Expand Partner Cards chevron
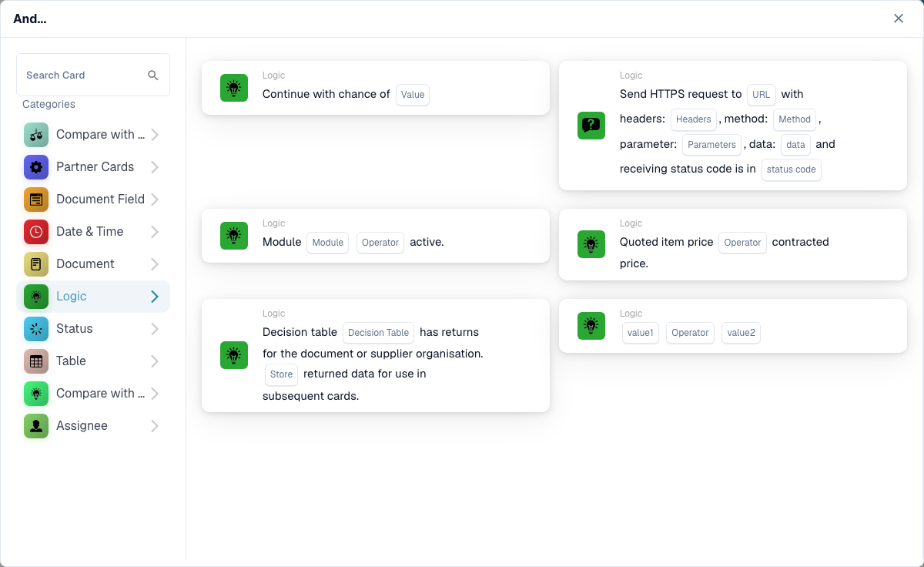Image resolution: width=924 pixels, height=567 pixels. pyautogui.click(x=155, y=167)
